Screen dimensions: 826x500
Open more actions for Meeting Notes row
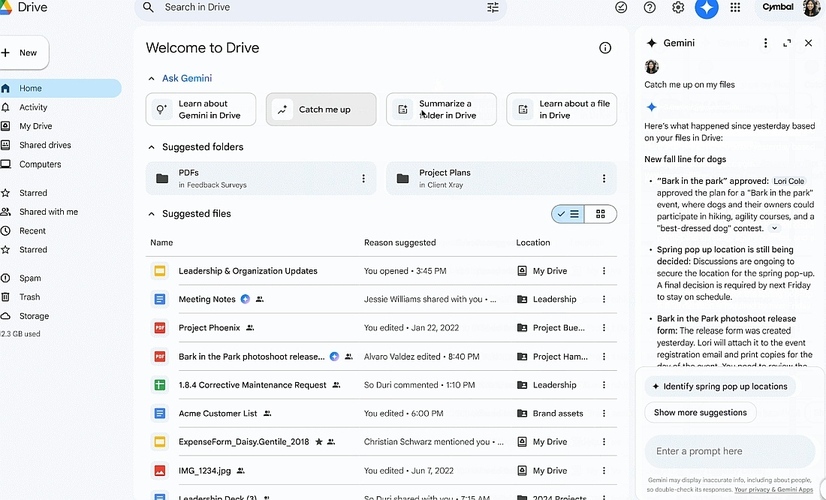coord(604,299)
